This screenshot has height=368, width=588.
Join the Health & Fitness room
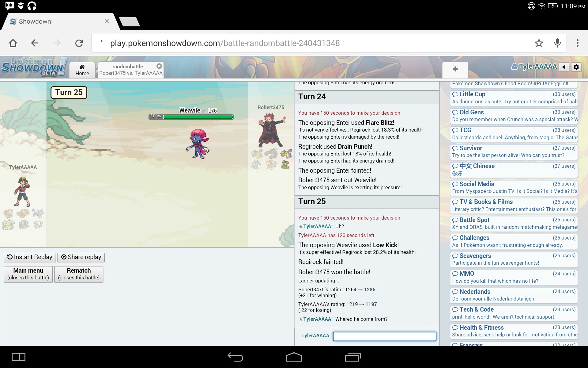(514, 331)
